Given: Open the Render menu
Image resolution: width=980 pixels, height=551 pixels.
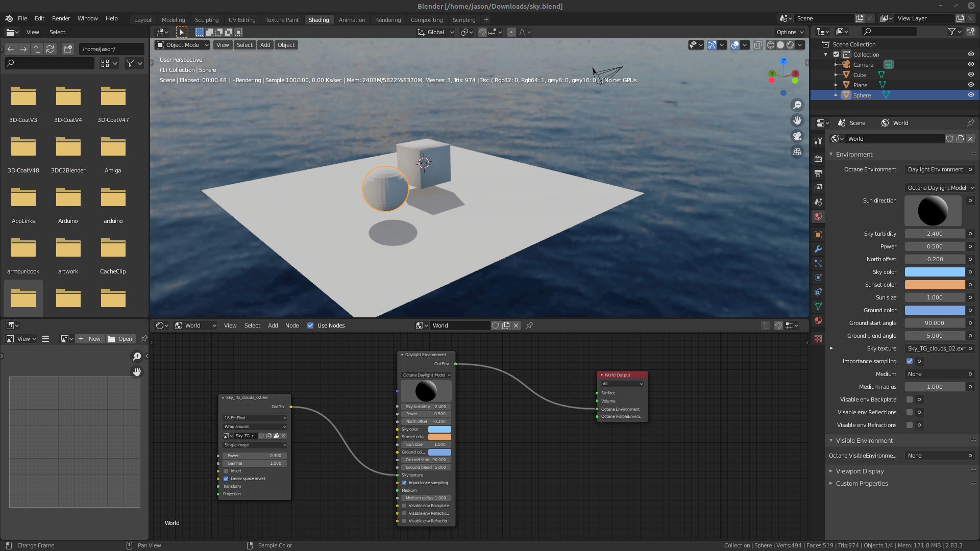Looking at the screenshot, I should [x=61, y=18].
